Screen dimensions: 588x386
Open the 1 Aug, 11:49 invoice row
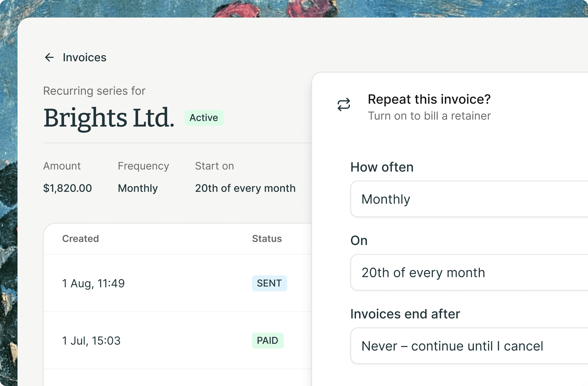177,283
